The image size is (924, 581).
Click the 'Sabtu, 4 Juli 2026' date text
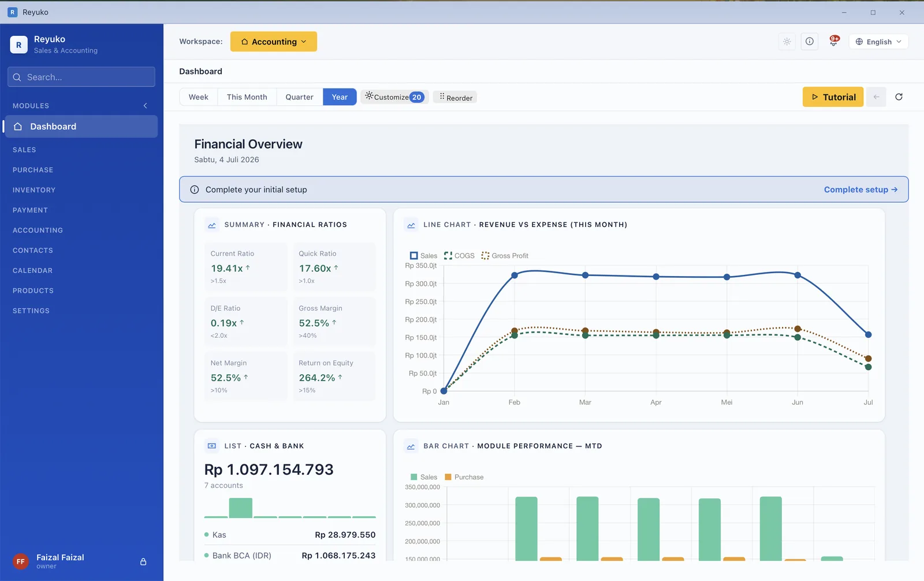[x=226, y=159]
